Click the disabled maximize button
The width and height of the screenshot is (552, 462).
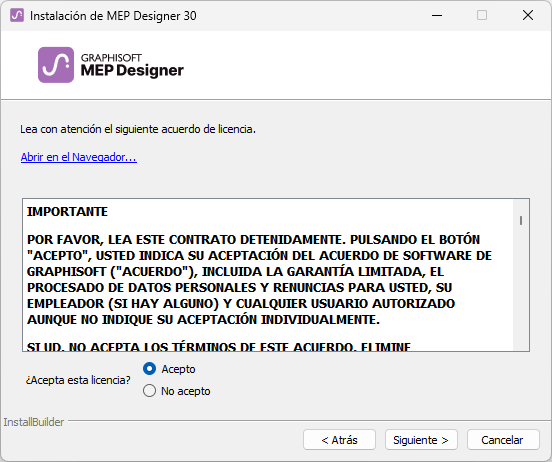pyautogui.click(x=482, y=15)
